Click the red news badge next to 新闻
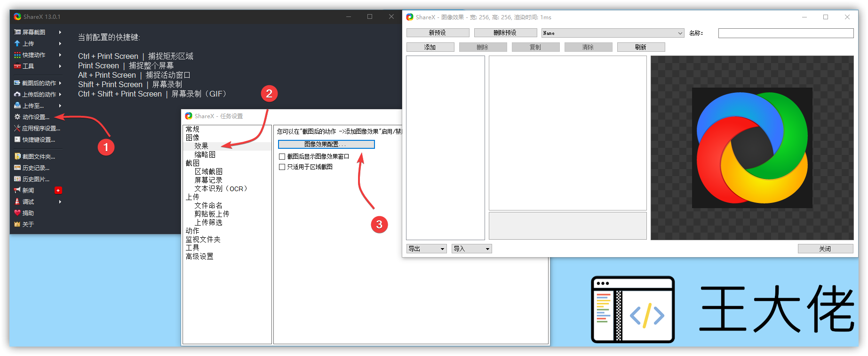The image size is (868, 356). 58,190
